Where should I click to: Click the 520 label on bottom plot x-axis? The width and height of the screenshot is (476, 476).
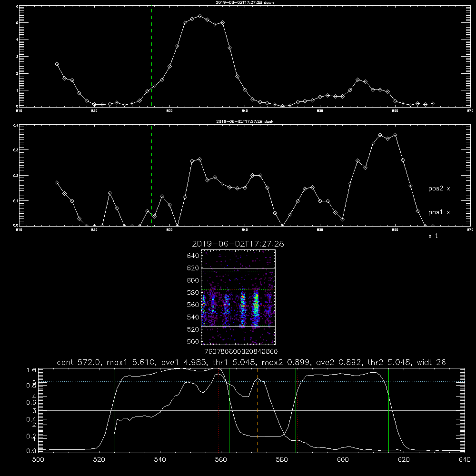tap(99, 460)
